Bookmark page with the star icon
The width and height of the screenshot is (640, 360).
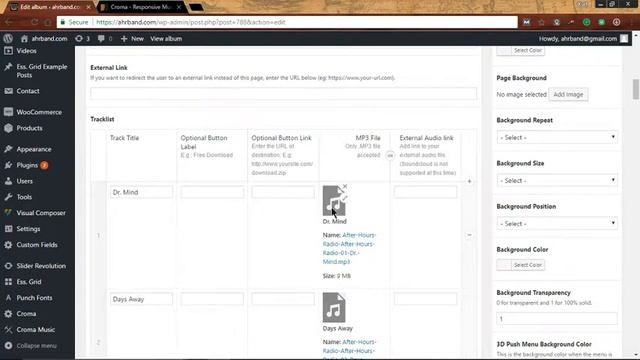pos(541,22)
